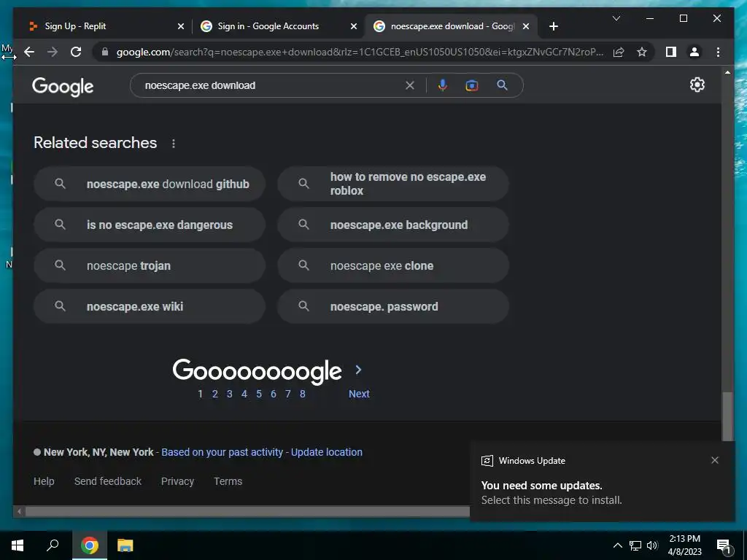Close the noescape.exe download tab
Image resolution: width=747 pixels, height=560 pixels.
point(525,26)
